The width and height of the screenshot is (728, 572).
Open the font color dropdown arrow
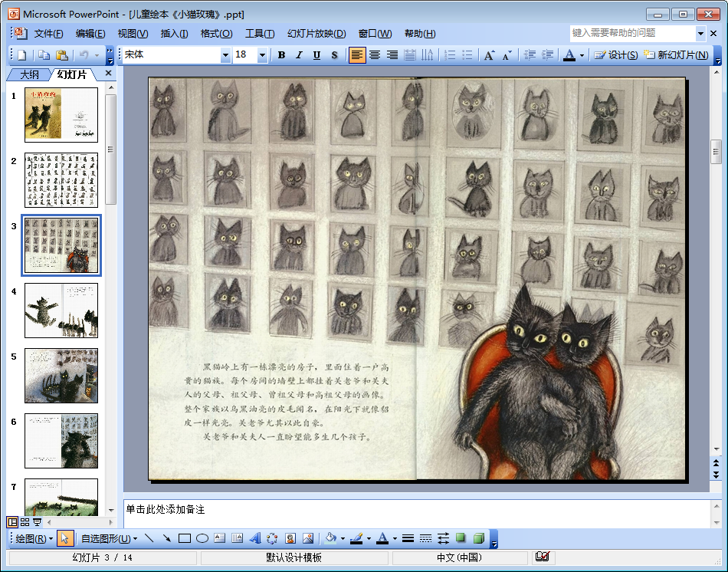(x=582, y=55)
